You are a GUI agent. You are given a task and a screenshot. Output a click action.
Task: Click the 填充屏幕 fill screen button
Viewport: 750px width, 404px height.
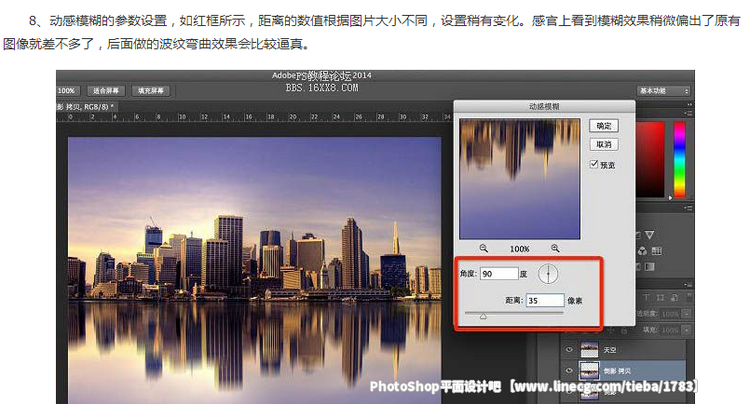150,91
